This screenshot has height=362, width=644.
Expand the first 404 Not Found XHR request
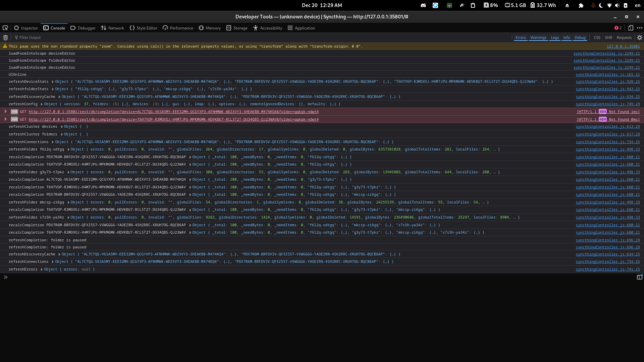5,111
